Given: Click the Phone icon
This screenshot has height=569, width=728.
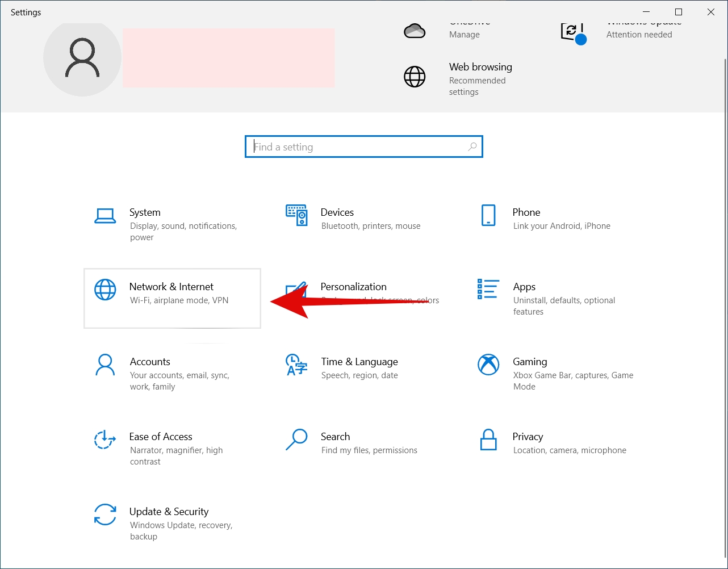Looking at the screenshot, I should tap(488, 216).
